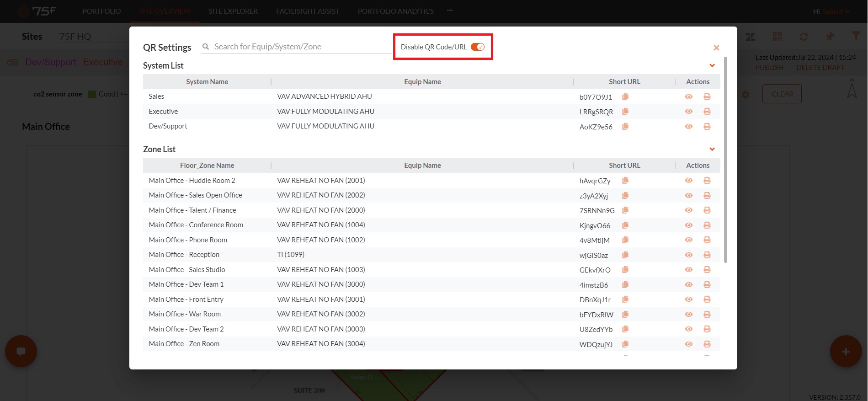The image size is (868, 401).
Task: View QR code for Huddle Room 2
Action: pos(689,181)
